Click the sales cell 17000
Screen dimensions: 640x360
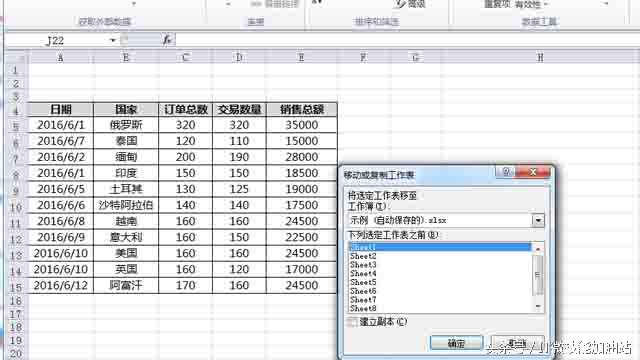point(302,269)
